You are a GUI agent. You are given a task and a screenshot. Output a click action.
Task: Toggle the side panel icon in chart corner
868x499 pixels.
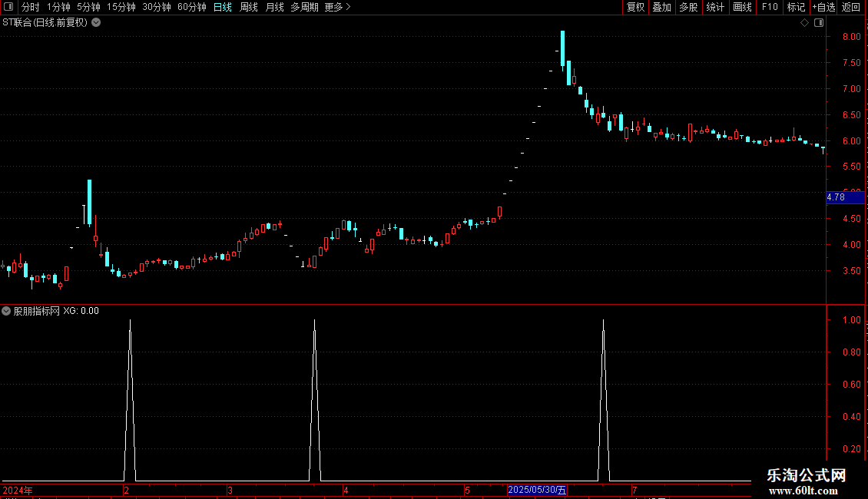tap(819, 23)
